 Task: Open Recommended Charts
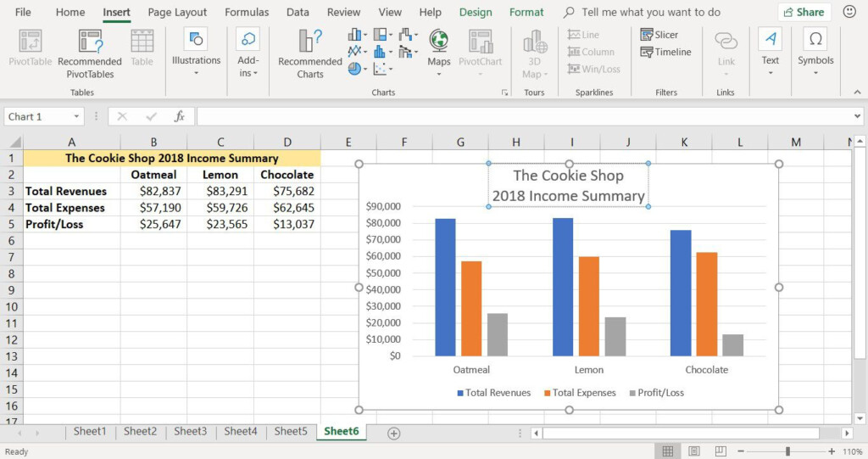point(310,55)
